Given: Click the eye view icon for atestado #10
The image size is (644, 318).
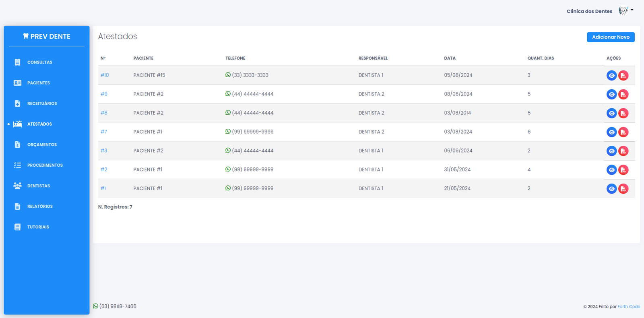Looking at the screenshot, I should 611,76.
